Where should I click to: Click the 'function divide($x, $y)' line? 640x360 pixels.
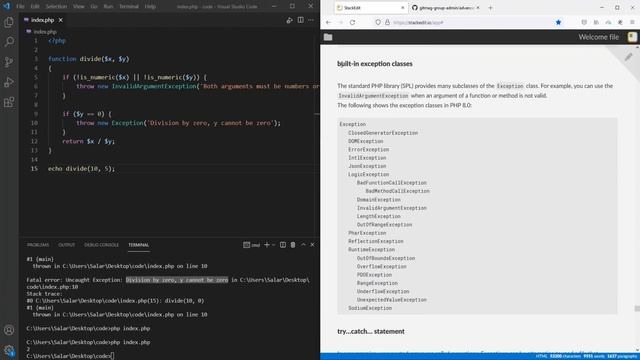click(89, 59)
